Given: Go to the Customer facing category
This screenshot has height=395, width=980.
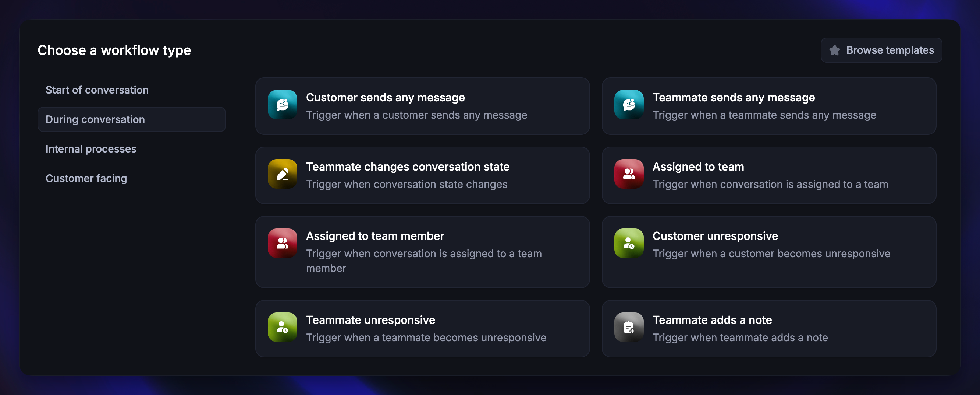Looking at the screenshot, I should tap(86, 178).
